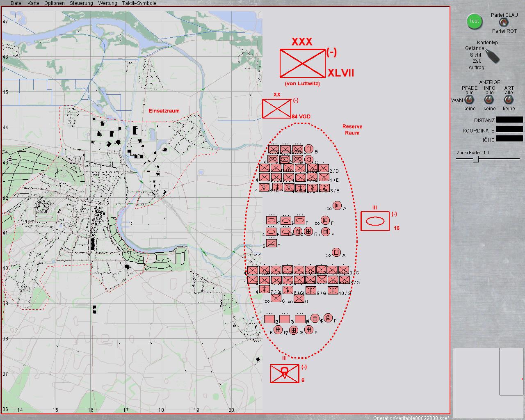The width and height of the screenshot is (525, 420).
Task: Click the co F circular unit marker
Action: pyautogui.click(x=325, y=221)
